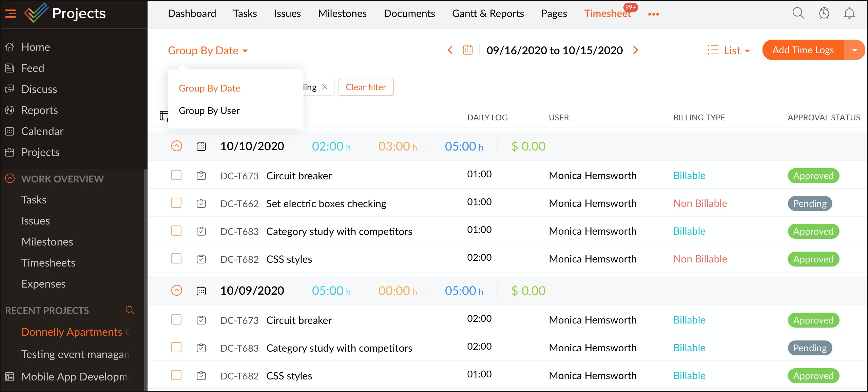Click search icon beside Recent Projects
The width and height of the screenshot is (868, 392).
(x=130, y=310)
